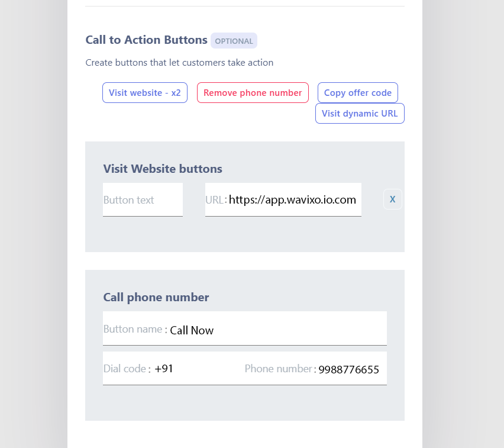The width and height of the screenshot is (504, 448).
Task: Click the URL: label
Action: (x=216, y=200)
